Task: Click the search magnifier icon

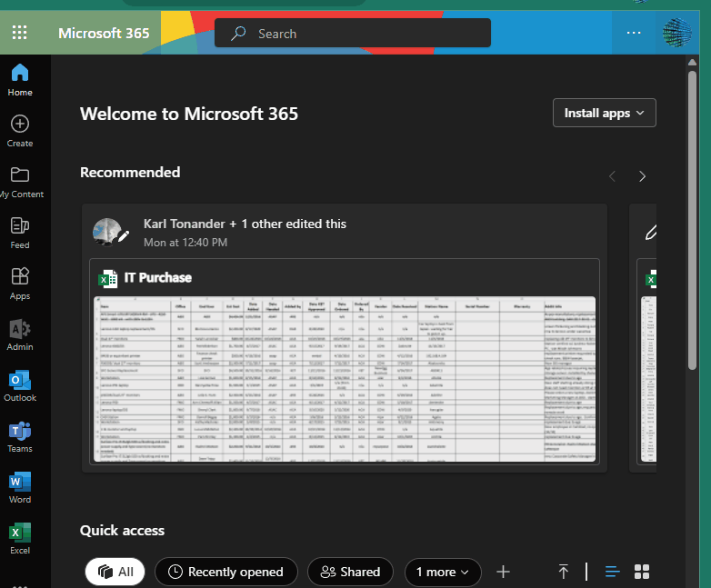Action: coord(237,33)
